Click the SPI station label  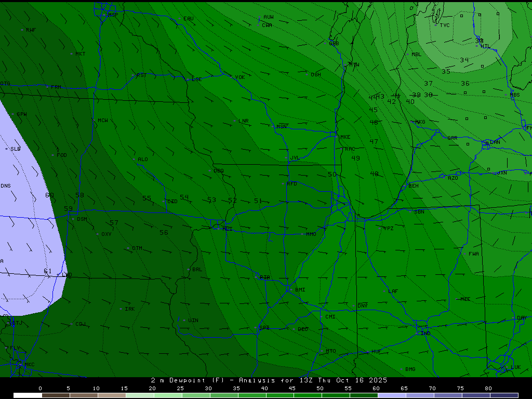click(264, 327)
